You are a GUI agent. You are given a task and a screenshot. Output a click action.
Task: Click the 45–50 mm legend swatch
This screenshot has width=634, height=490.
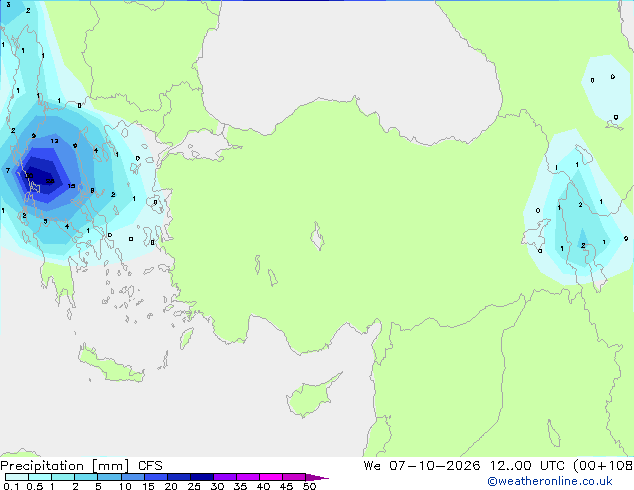(294, 477)
